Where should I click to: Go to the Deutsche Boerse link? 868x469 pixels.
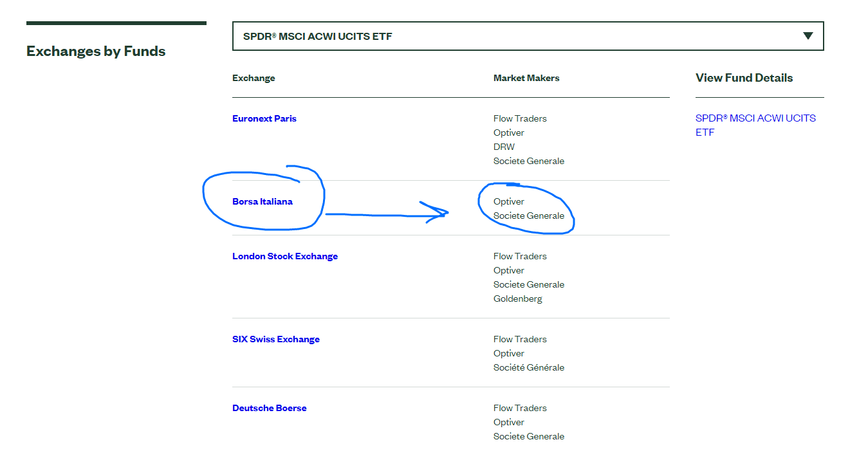pos(270,408)
